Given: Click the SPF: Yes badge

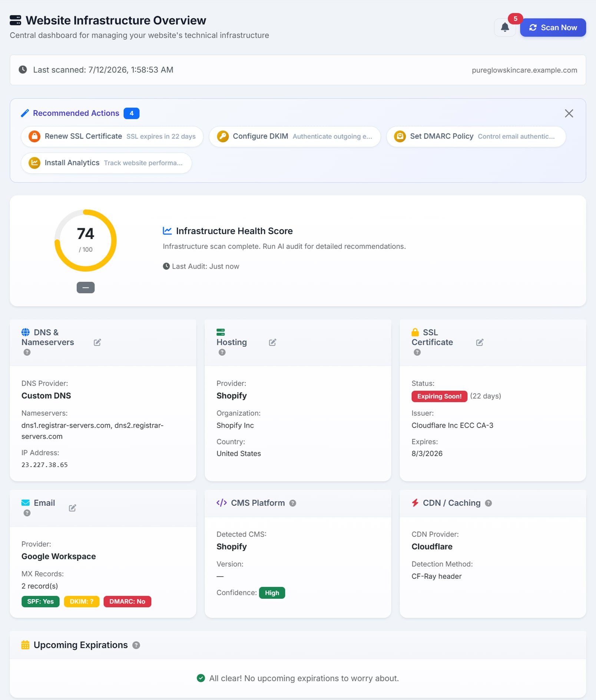Looking at the screenshot, I should [40, 602].
